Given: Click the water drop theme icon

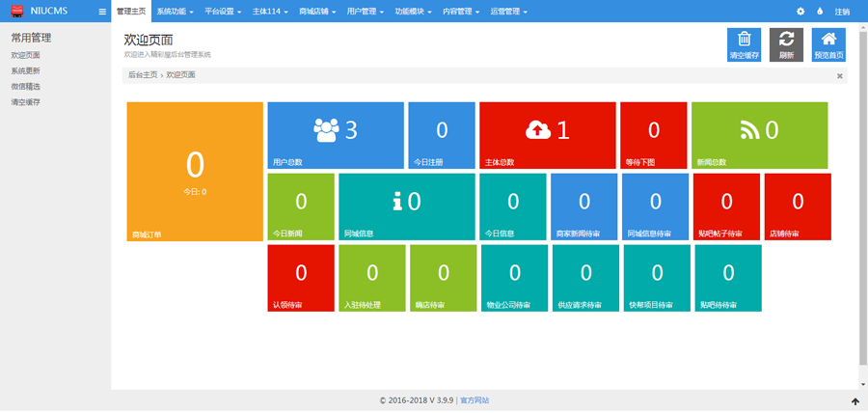Looking at the screenshot, I should [820, 12].
